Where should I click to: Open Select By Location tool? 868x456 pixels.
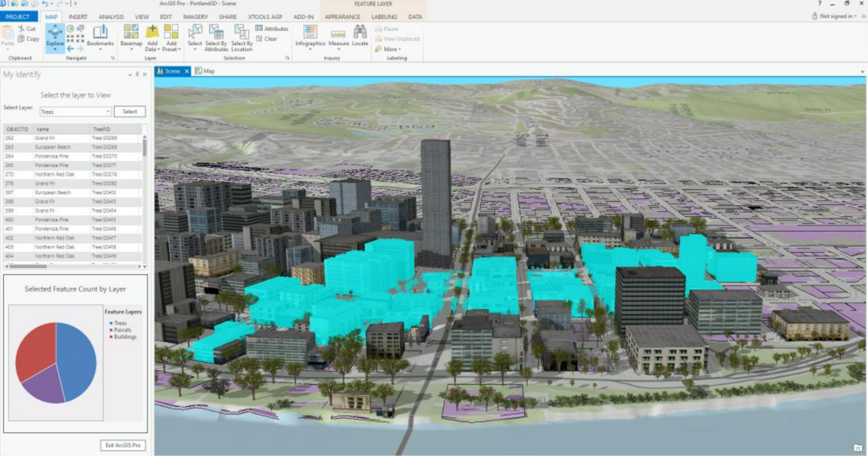point(241,37)
